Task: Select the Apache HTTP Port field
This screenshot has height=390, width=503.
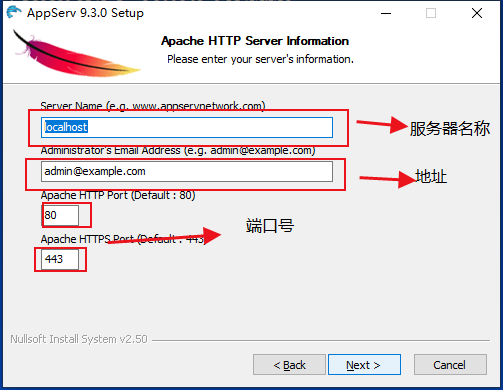Action: pos(60,215)
